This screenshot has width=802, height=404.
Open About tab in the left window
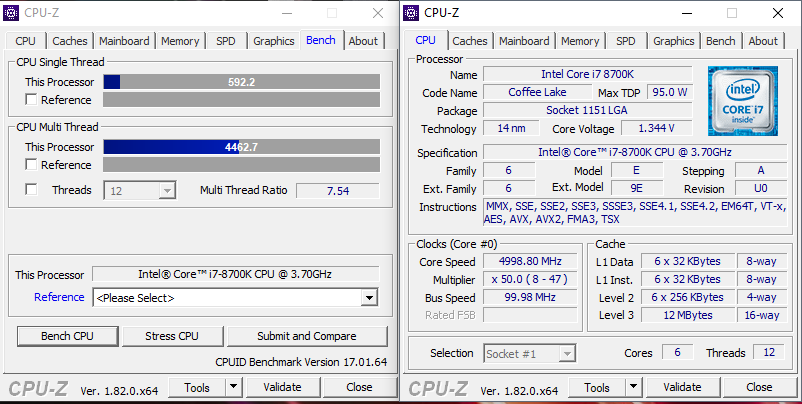click(x=363, y=41)
